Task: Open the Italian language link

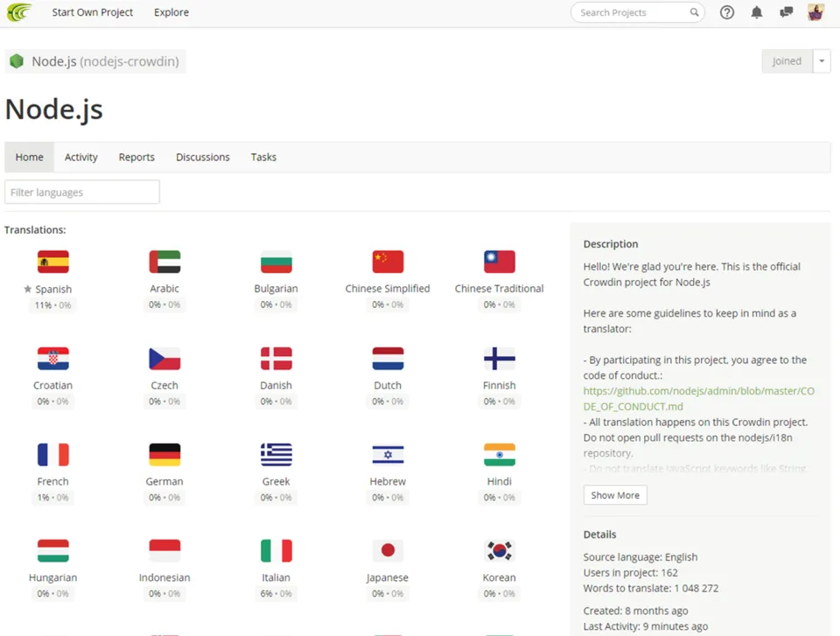Action: point(276,577)
